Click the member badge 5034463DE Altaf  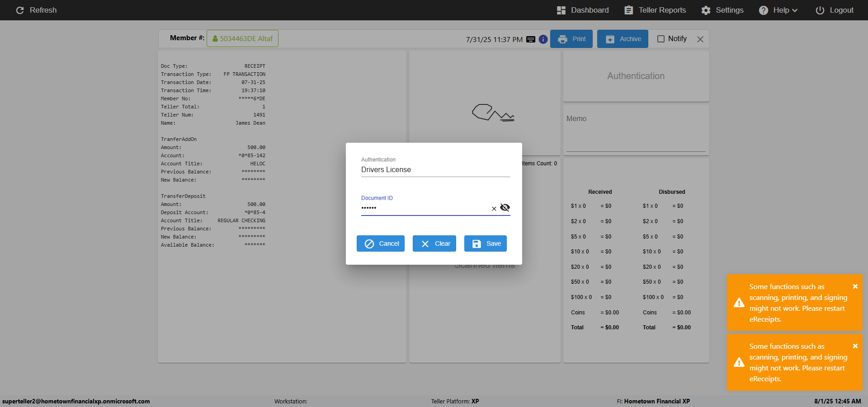(242, 38)
